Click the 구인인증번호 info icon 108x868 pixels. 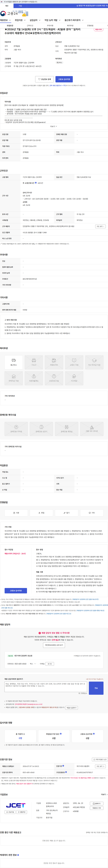[66, 772]
